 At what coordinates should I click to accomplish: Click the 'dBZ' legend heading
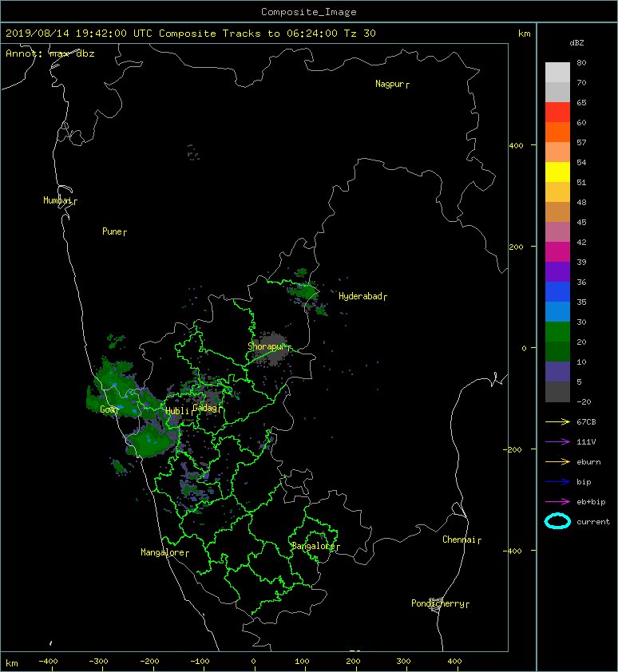576,43
